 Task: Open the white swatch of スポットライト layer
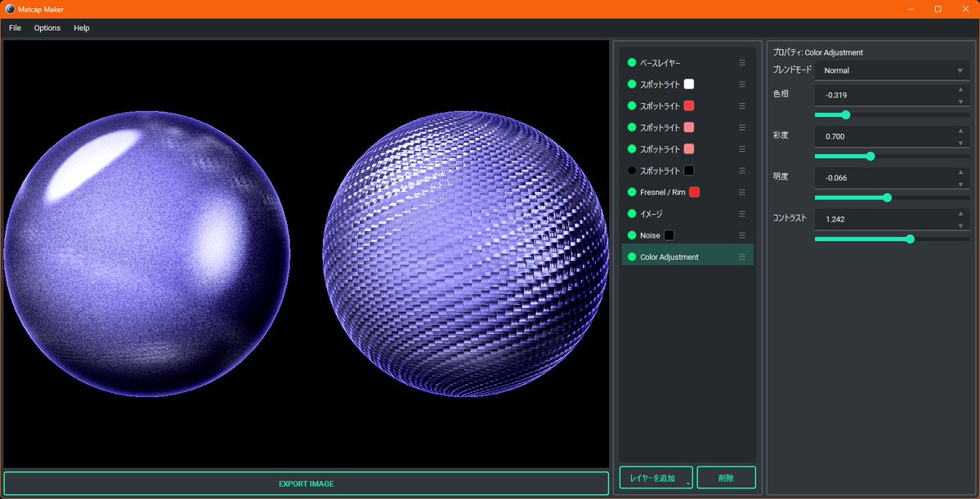[x=689, y=84]
